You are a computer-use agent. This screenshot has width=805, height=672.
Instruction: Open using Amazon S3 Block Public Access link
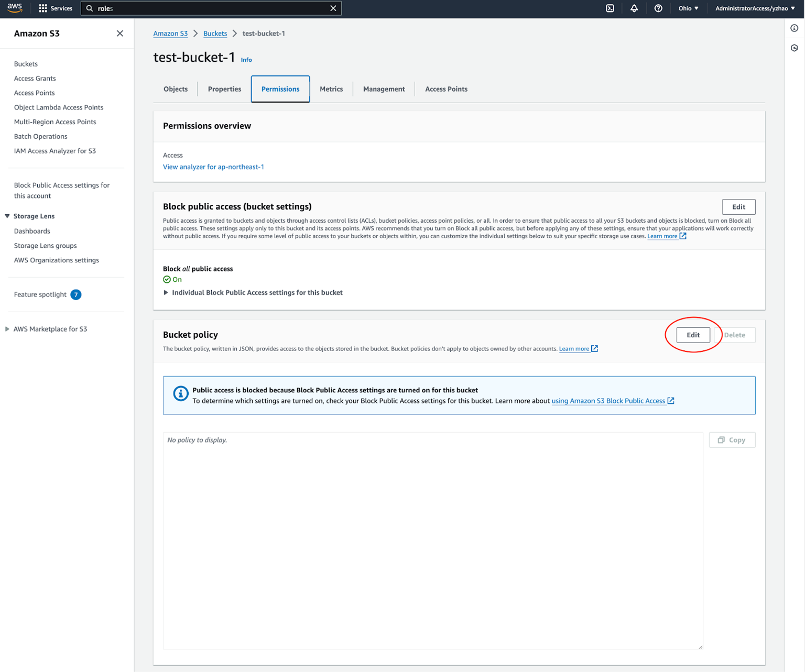pyautogui.click(x=608, y=401)
